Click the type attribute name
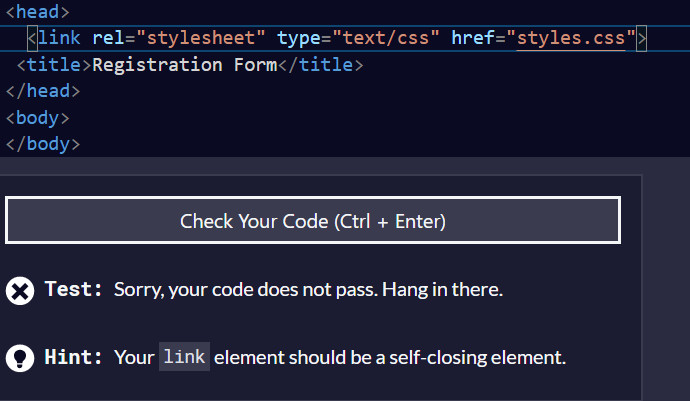The height and width of the screenshot is (401, 690). (299, 38)
